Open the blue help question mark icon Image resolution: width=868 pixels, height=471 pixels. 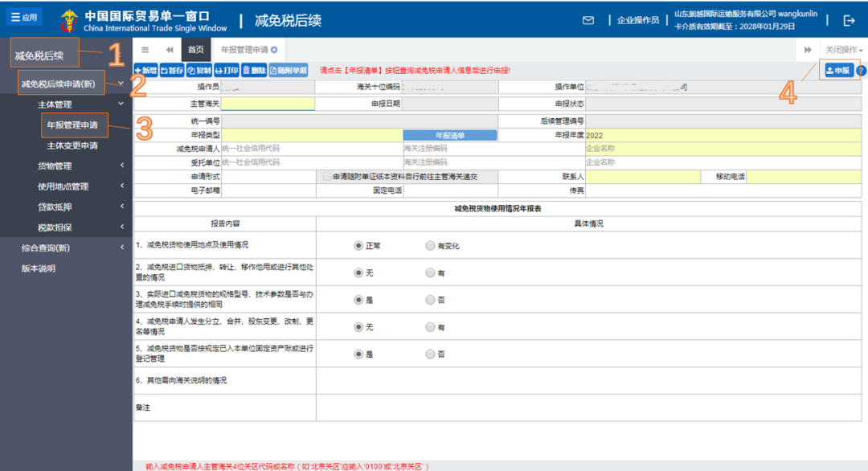pyautogui.click(x=861, y=71)
